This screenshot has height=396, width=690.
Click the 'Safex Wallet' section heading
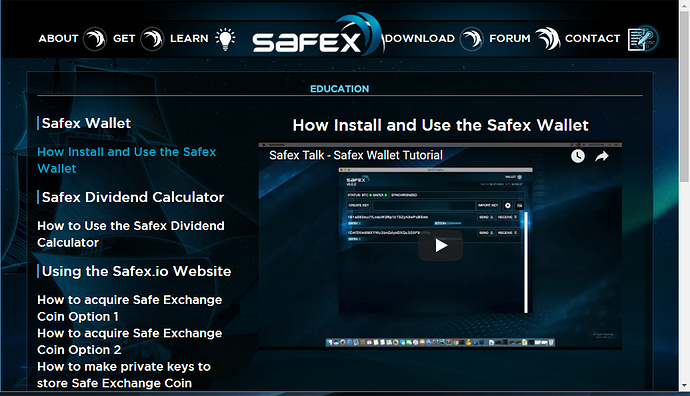point(86,123)
